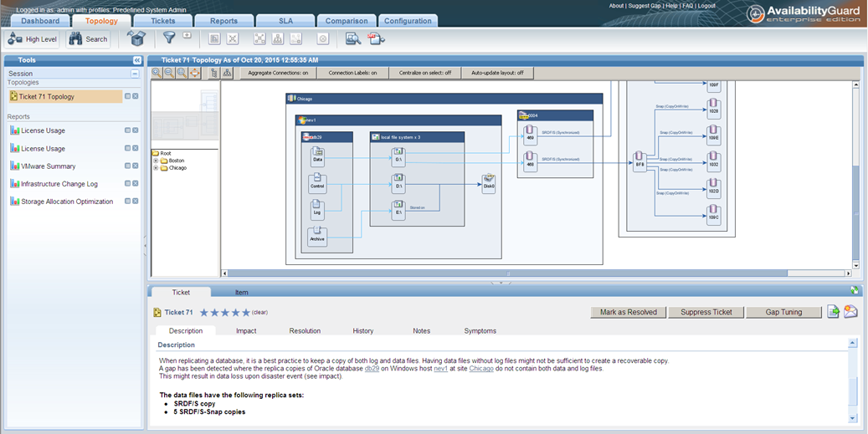Screen dimensions: 868x434
Task: Click the greyed-out cancel circle toolbar icon
Action: point(324,38)
